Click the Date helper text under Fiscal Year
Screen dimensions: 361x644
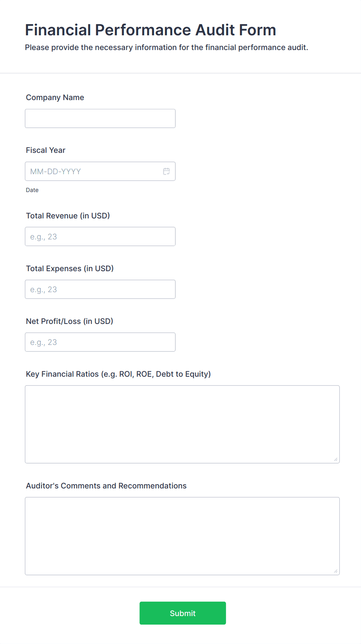pyautogui.click(x=32, y=190)
